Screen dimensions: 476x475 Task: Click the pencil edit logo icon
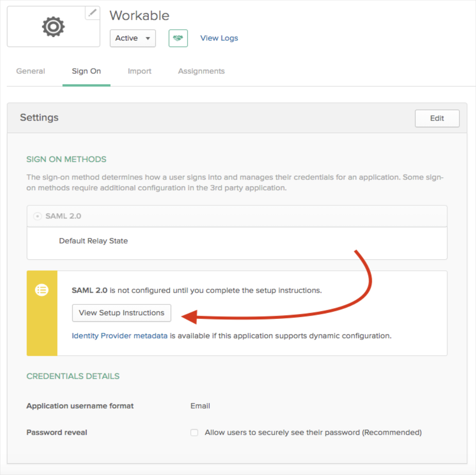(92, 13)
